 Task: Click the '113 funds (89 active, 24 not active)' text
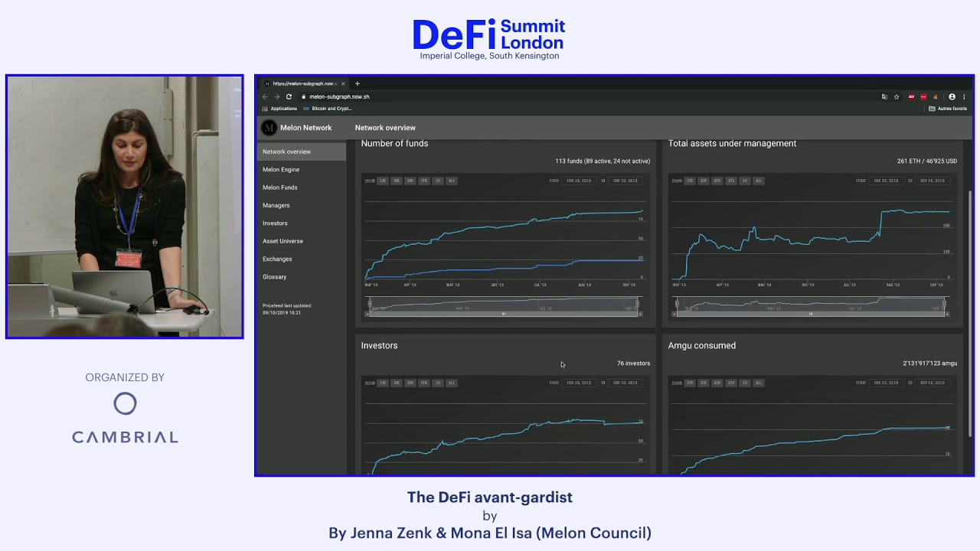coord(603,161)
